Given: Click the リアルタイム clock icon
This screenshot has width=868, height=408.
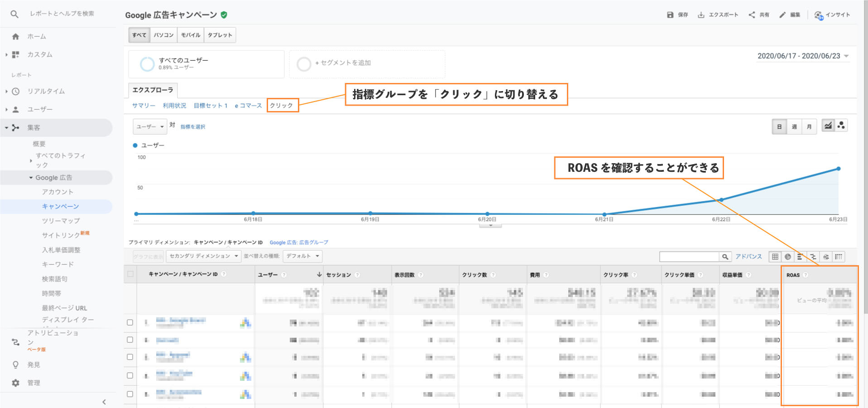Looking at the screenshot, I should pos(15,91).
